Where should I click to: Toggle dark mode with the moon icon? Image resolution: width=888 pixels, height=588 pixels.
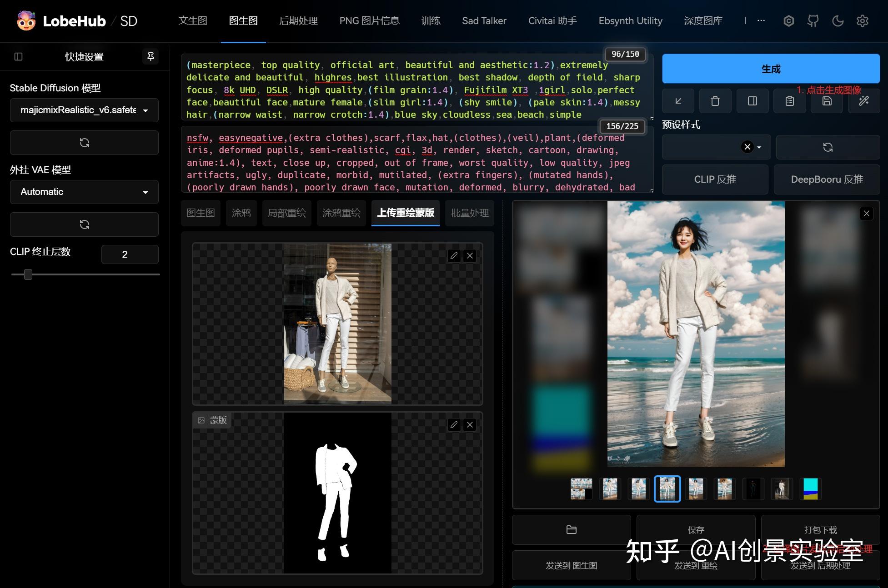tap(838, 20)
